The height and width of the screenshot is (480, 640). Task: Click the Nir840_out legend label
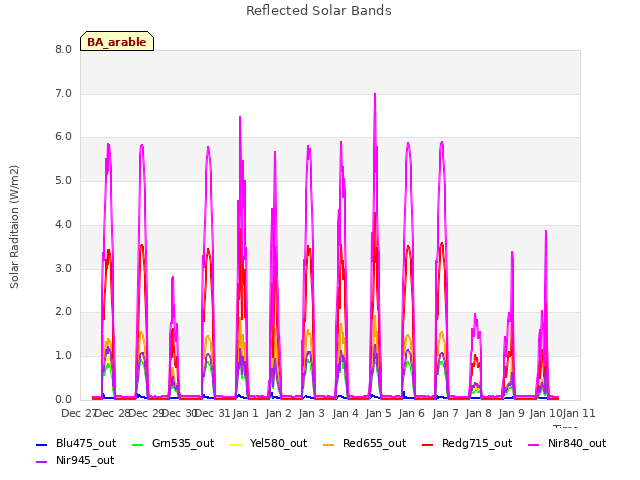click(577, 443)
